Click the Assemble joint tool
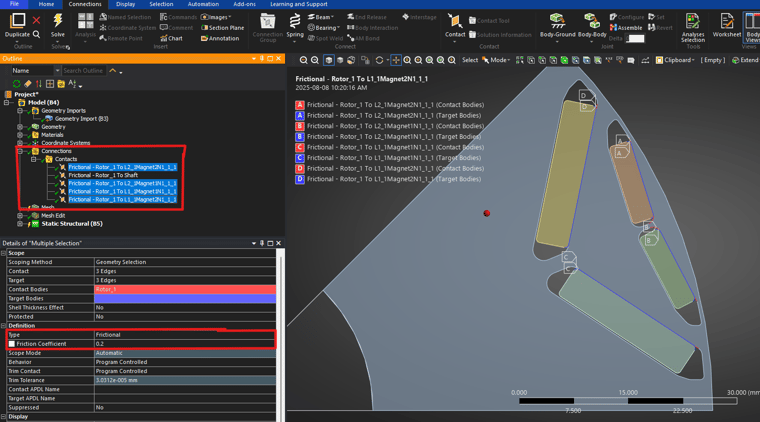 pyautogui.click(x=626, y=28)
